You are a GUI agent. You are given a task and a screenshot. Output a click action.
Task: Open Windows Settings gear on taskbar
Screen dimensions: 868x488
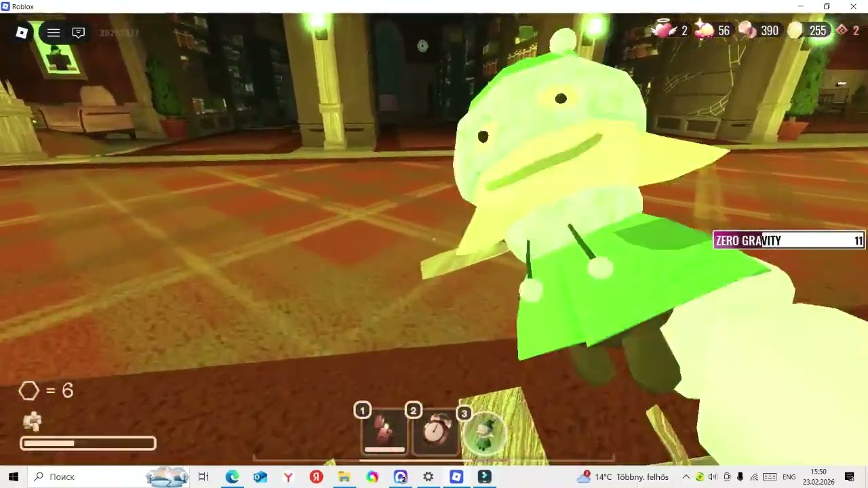tap(428, 476)
